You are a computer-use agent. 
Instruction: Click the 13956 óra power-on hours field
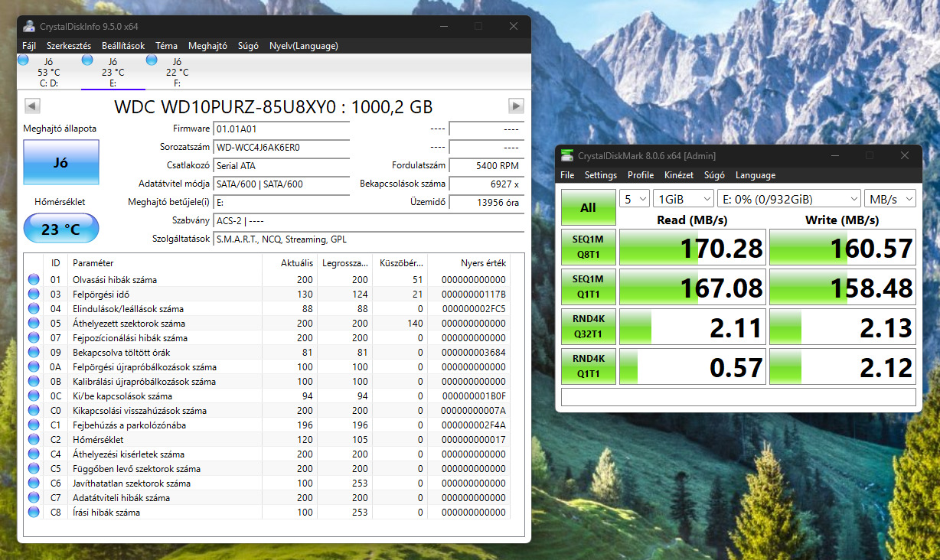[486, 202]
